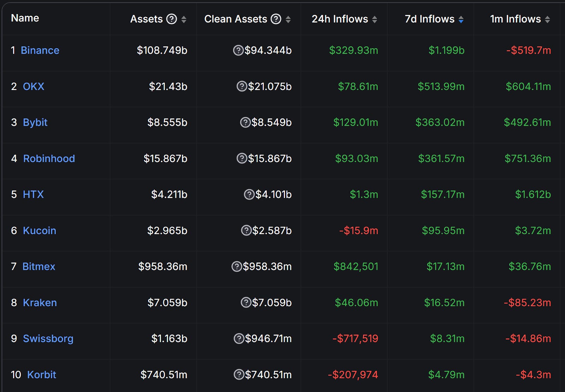This screenshot has height=392, width=565.
Task: Open the Binance exchange link
Action: click(x=40, y=50)
